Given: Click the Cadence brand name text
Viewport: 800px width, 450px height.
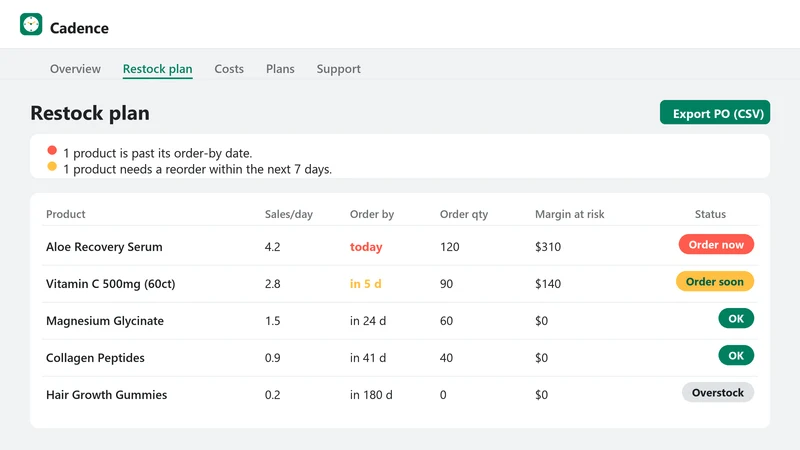Looking at the screenshot, I should [79, 28].
